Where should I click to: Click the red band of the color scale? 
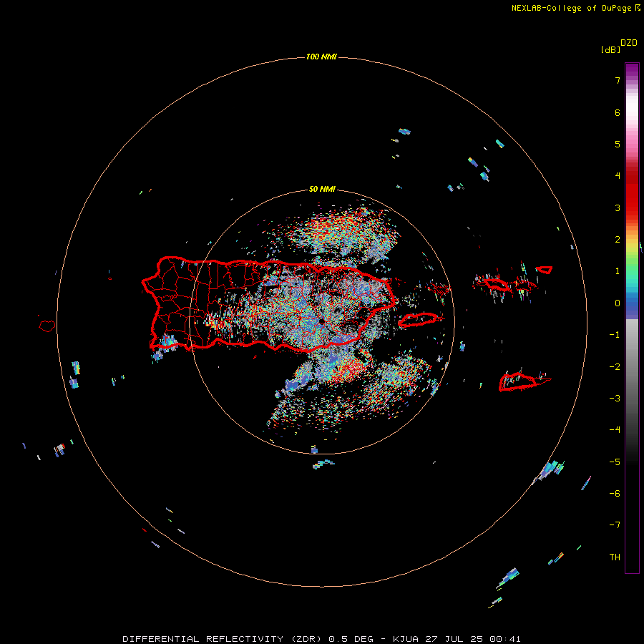[632, 193]
